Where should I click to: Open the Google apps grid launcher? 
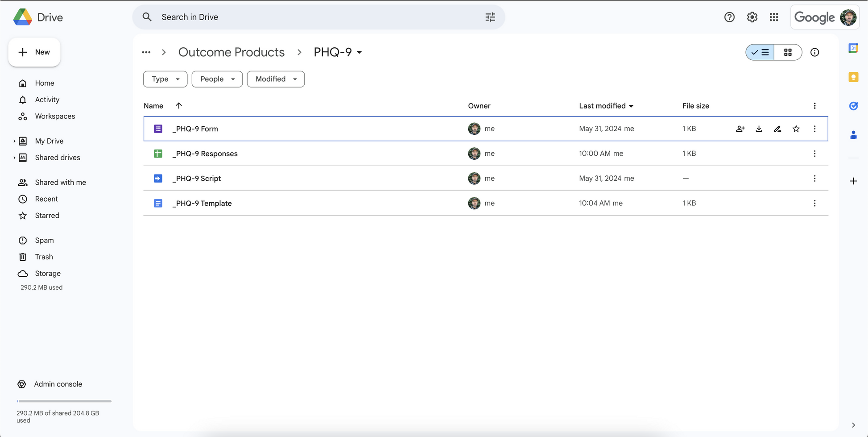click(774, 17)
